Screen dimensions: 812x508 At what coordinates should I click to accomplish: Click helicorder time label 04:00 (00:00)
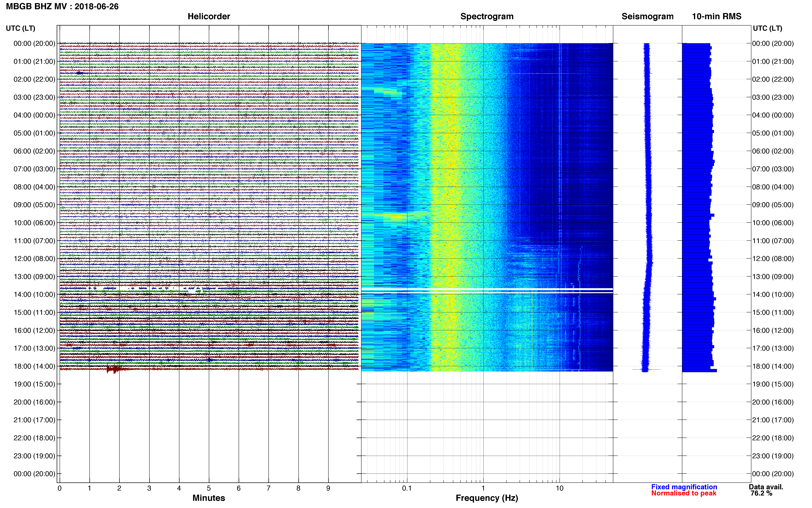tap(34, 115)
